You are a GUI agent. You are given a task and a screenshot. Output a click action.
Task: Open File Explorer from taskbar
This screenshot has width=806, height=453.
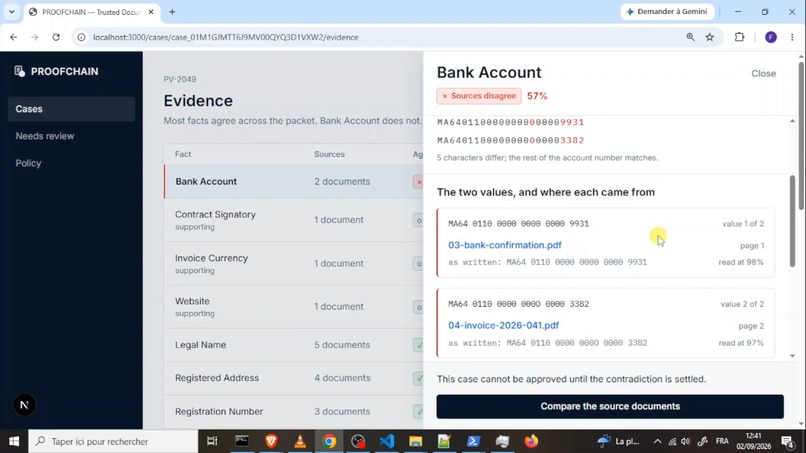click(415, 441)
